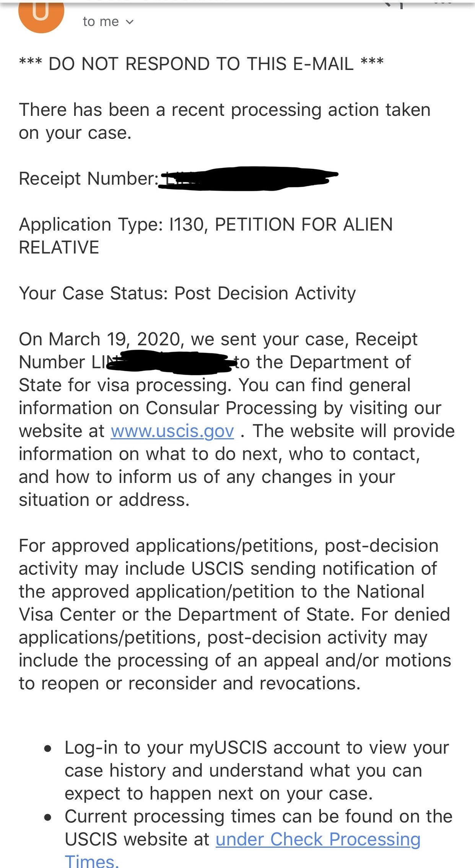Tap the orange sender avatar circle
The width and height of the screenshot is (475, 868).
[41, 15]
